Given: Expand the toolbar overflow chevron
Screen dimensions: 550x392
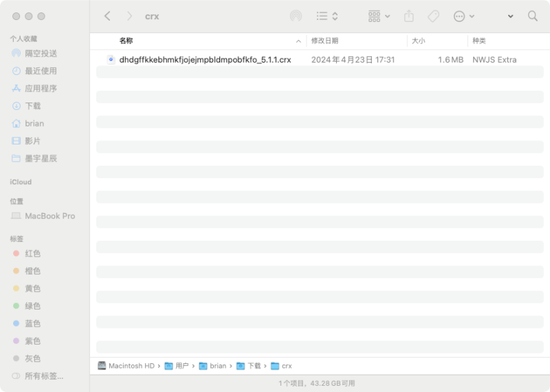Looking at the screenshot, I should pyautogui.click(x=510, y=16).
